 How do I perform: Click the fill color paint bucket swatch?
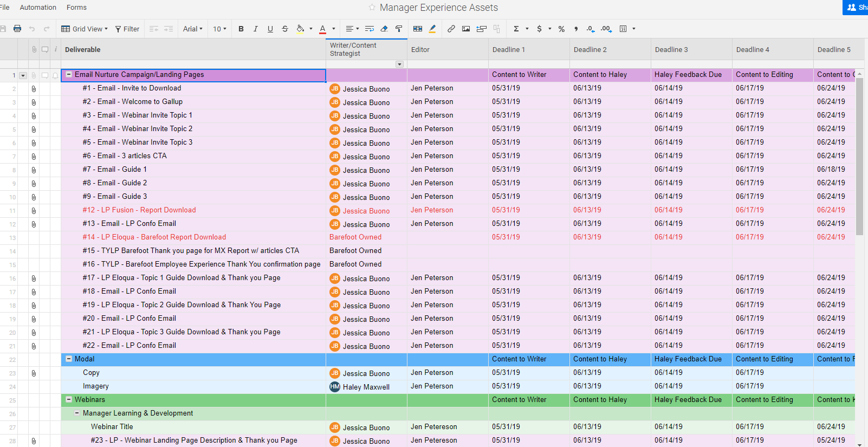pyautogui.click(x=300, y=29)
